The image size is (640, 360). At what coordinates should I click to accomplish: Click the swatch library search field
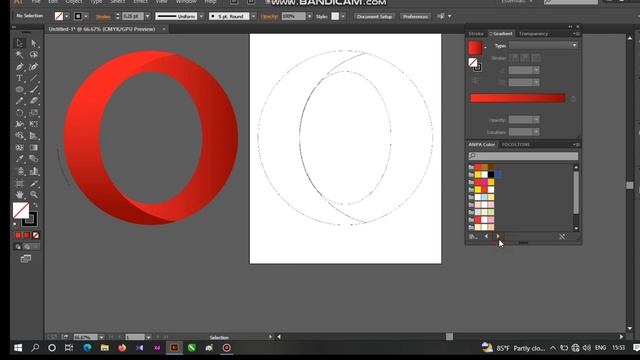(x=523, y=156)
